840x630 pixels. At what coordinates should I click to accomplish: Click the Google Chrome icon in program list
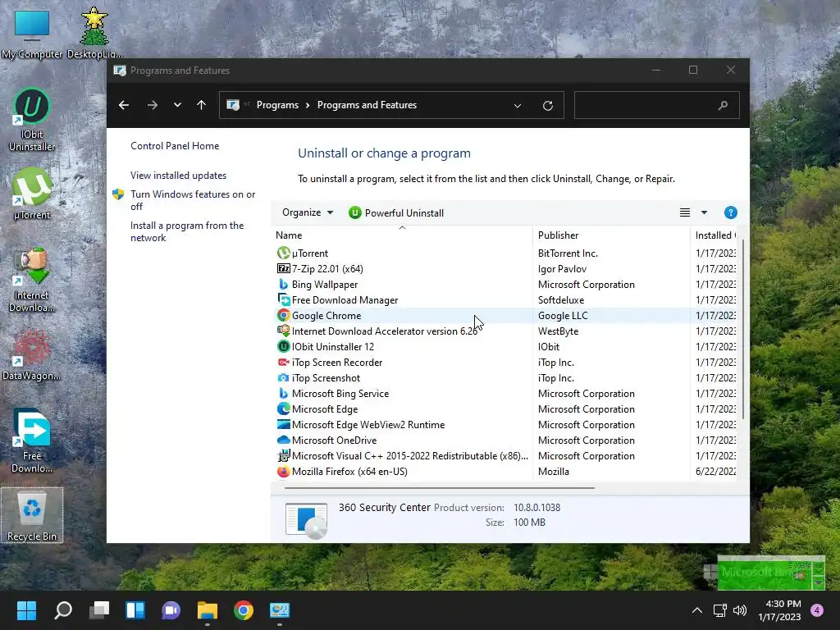coord(283,315)
